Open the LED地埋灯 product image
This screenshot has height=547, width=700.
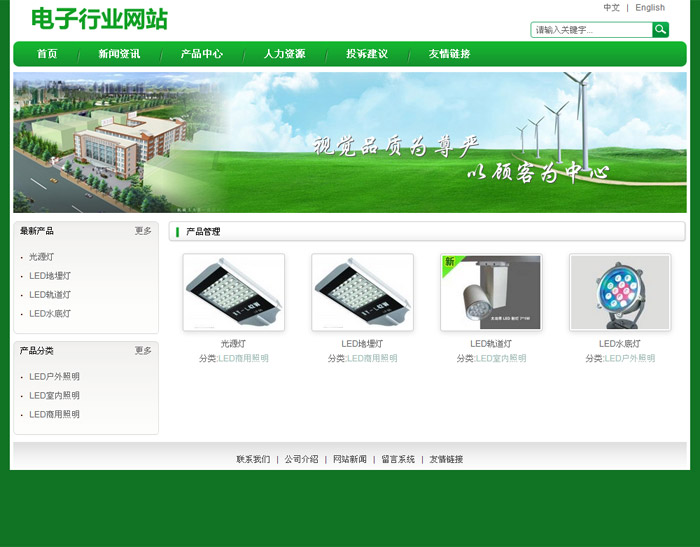pyautogui.click(x=362, y=292)
